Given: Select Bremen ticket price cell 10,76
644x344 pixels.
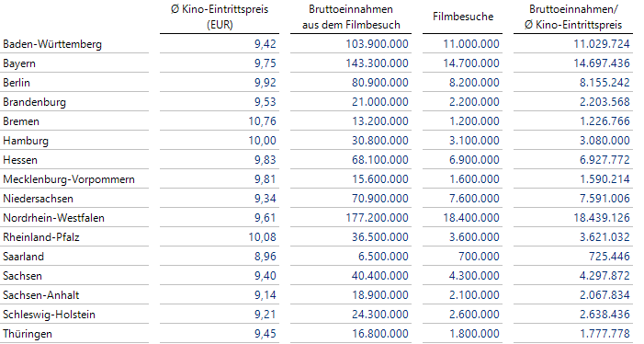Looking at the screenshot, I should click(262, 121).
